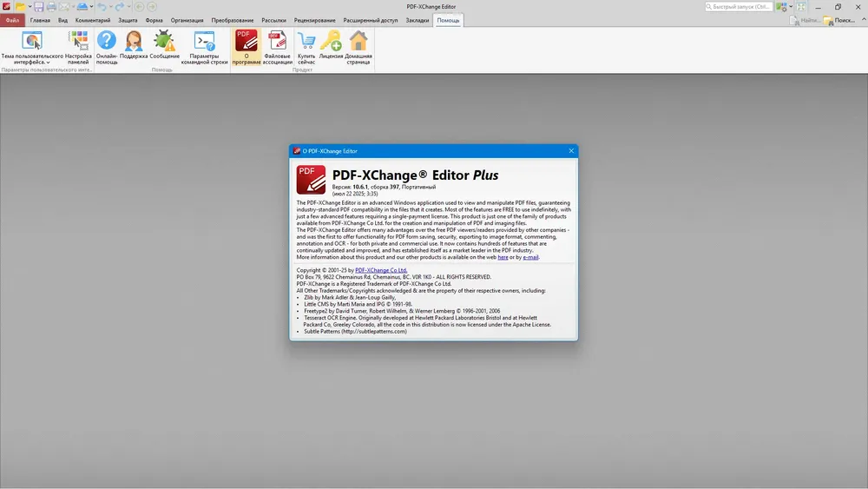The image size is (868, 489).
Task: Expand the open folder dropdown arrow
Action: 28,7
